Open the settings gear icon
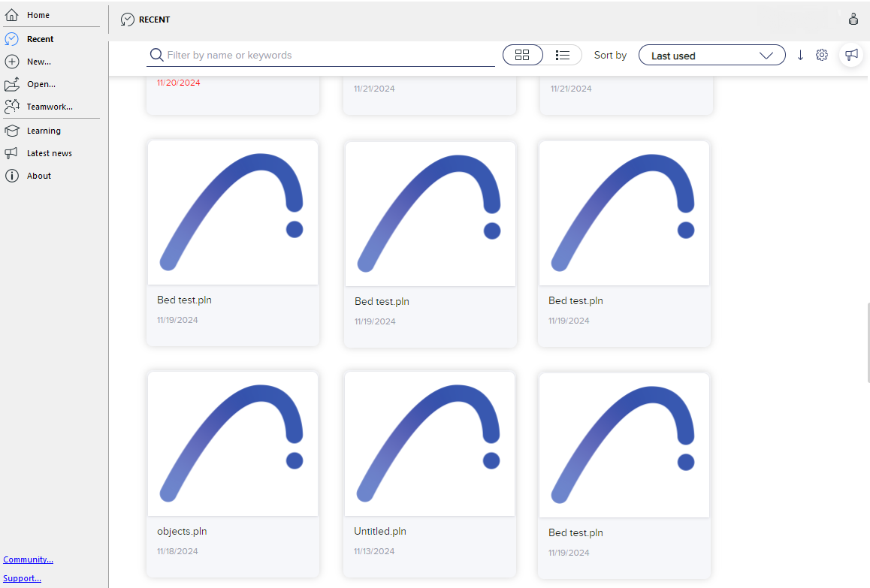Screen dimensions: 870x588 pyautogui.click(x=822, y=55)
